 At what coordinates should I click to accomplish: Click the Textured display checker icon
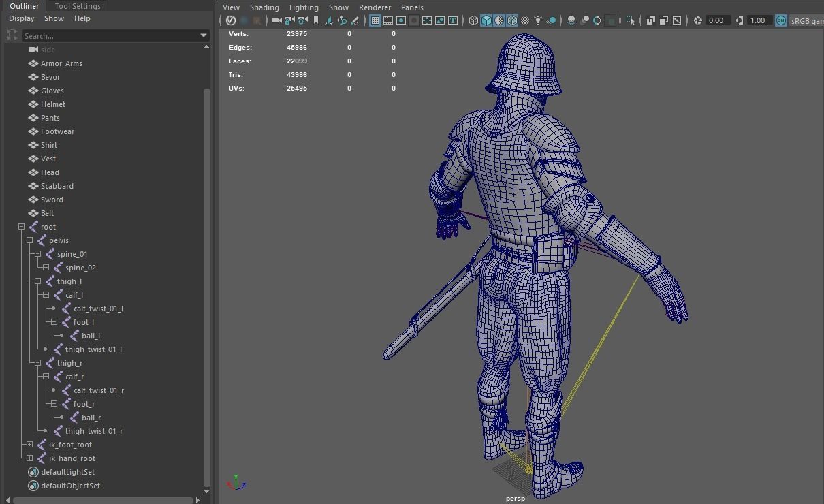click(x=525, y=20)
